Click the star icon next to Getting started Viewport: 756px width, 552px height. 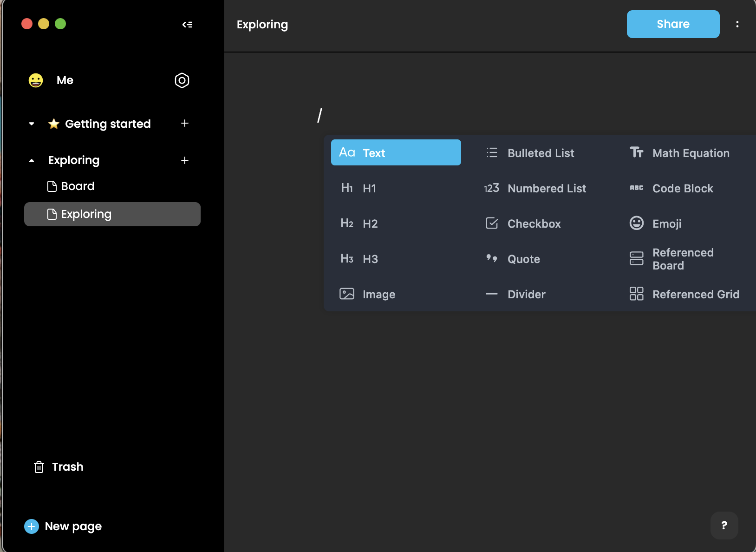pyautogui.click(x=53, y=124)
